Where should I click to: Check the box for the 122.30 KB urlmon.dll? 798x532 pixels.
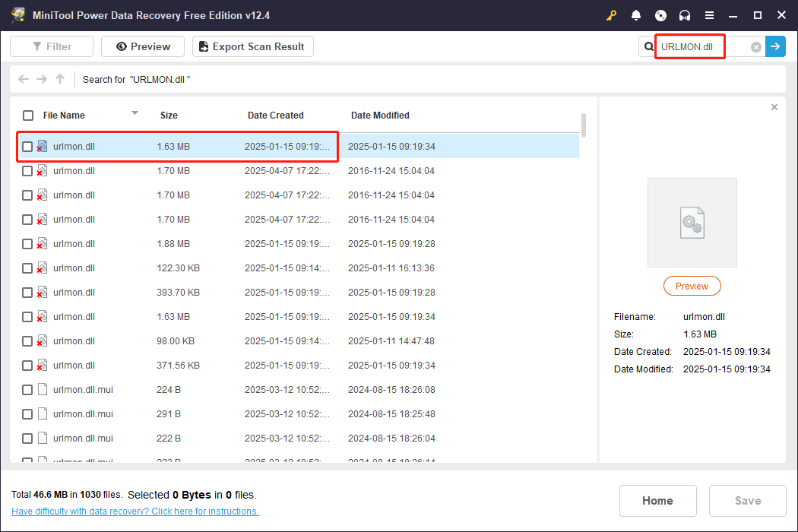point(27,268)
